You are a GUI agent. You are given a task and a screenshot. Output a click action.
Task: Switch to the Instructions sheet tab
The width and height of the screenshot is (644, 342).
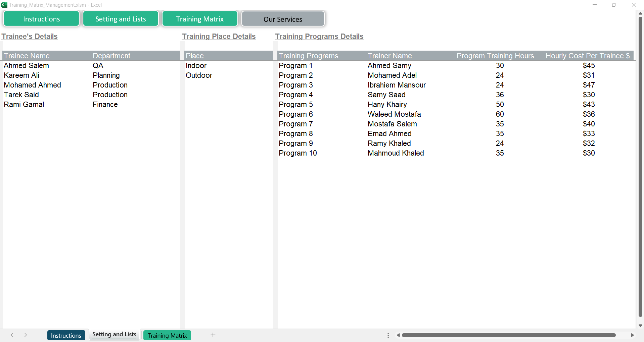(66, 335)
